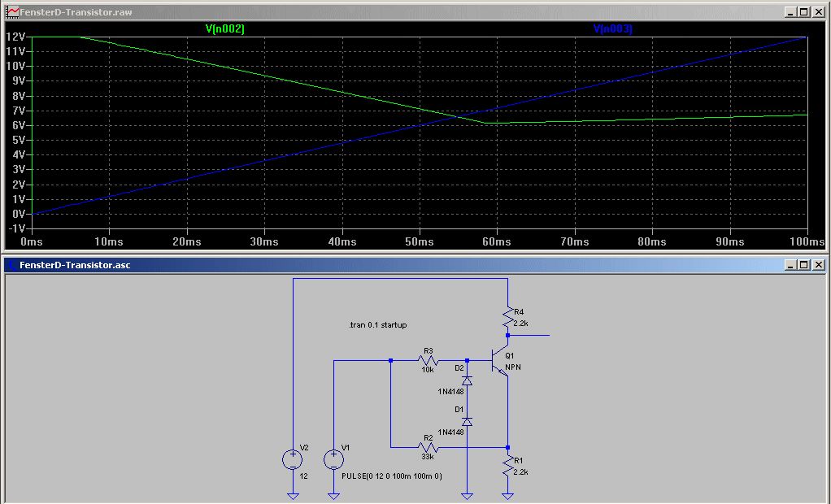Click the 6V vertical axis label
This screenshot has width=831, height=504.
click(x=18, y=126)
